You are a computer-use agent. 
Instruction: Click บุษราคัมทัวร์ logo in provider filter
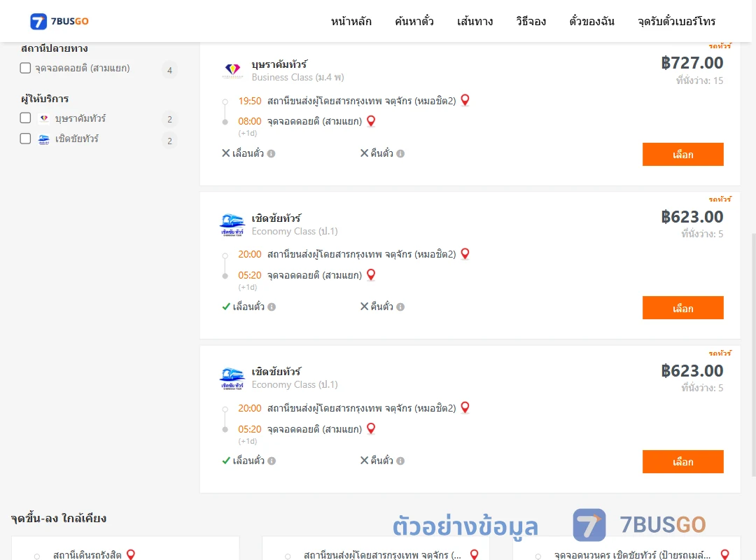click(x=44, y=118)
